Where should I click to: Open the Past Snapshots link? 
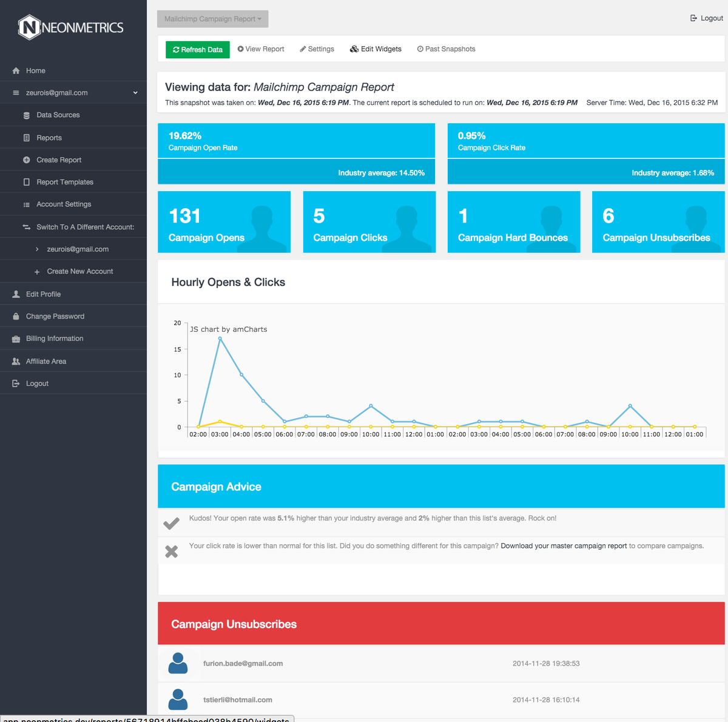(447, 49)
